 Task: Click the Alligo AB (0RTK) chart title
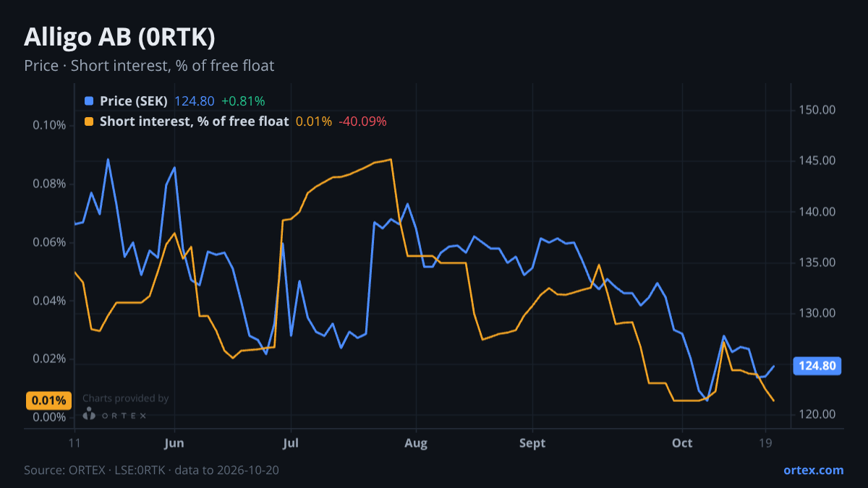(x=119, y=37)
